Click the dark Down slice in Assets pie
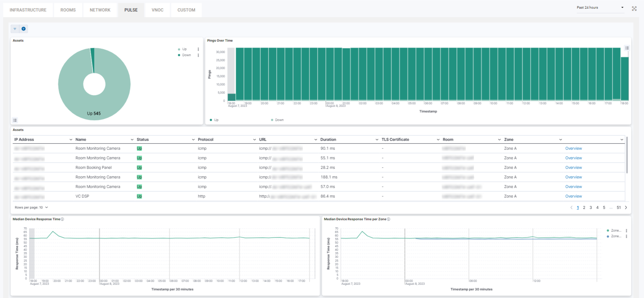Viewport: 644px width, 298px height. pos(93,60)
